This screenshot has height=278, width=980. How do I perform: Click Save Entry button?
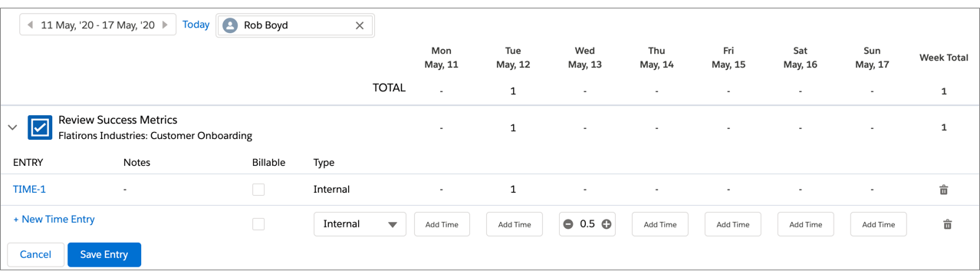coord(104,254)
